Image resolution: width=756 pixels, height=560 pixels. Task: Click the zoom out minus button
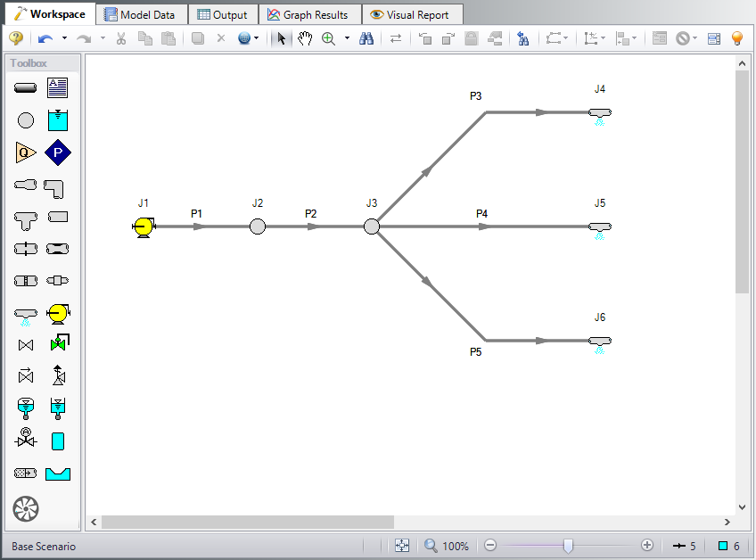point(490,546)
